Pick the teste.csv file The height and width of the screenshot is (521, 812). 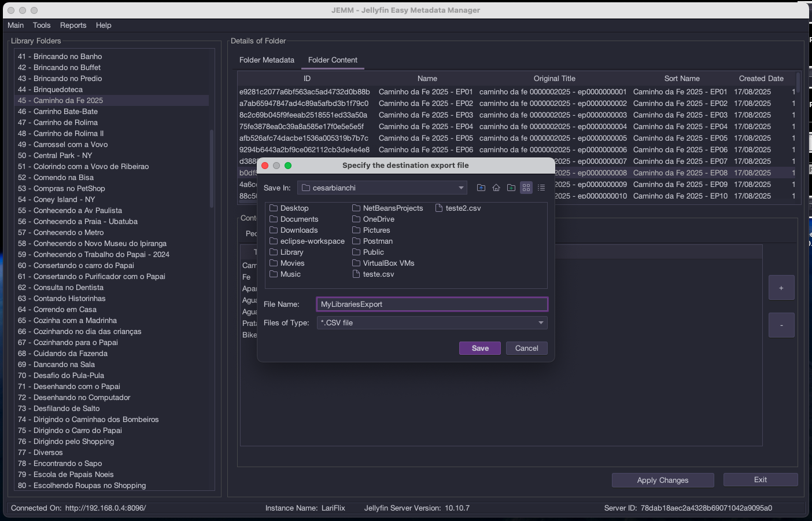point(378,274)
